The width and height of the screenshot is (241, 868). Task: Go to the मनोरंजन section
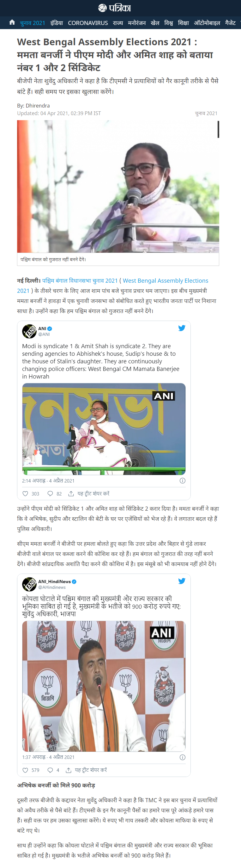(137, 23)
